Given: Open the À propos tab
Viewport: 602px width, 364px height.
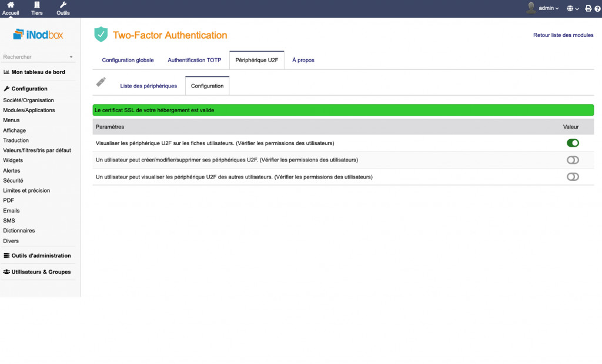Looking at the screenshot, I should [303, 60].
